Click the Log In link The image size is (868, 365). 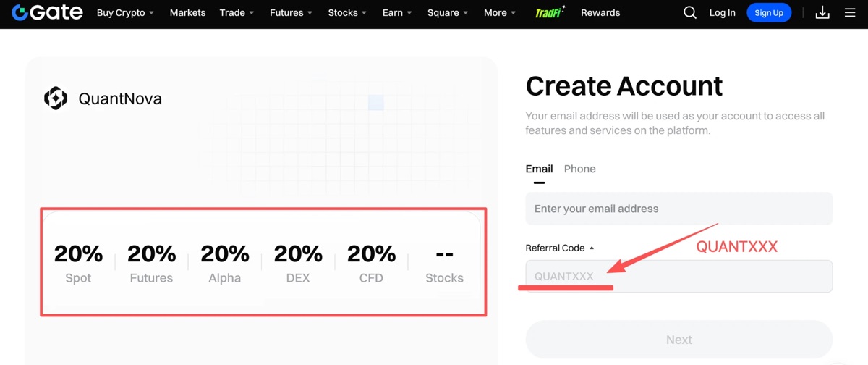pyautogui.click(x=722, y=12)
